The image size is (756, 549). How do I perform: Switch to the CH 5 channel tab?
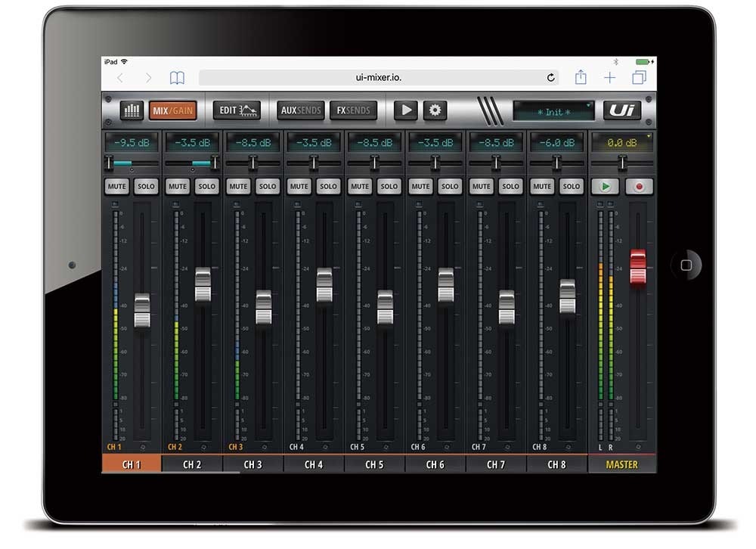pyautogui.click(x=373, y=464)
